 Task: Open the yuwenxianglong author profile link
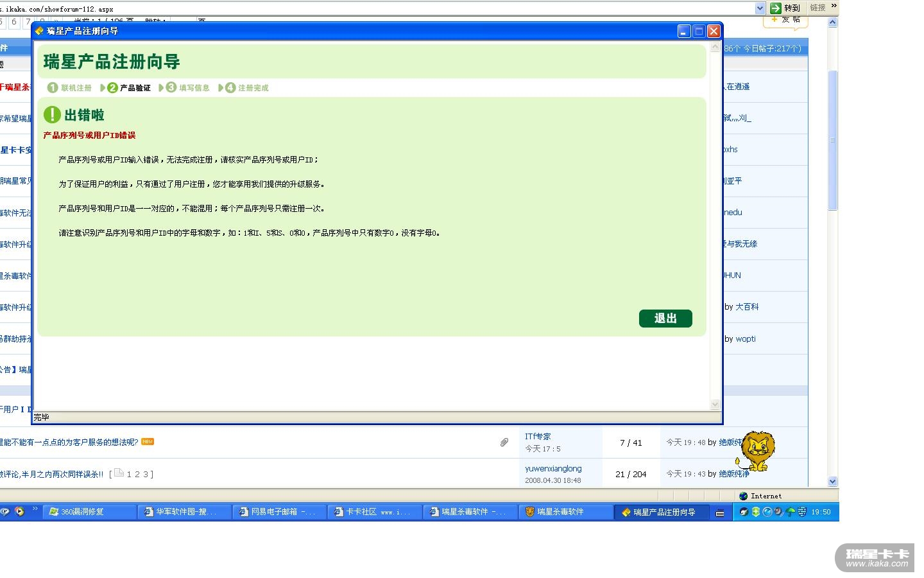553,469
